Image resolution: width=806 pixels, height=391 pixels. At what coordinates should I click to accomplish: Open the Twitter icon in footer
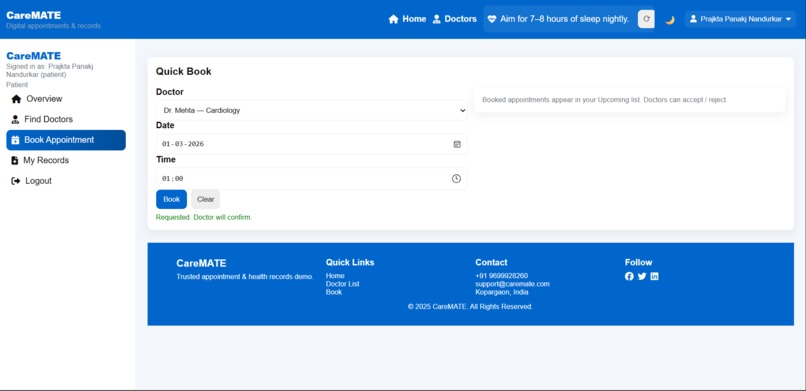pyautogui.click(x=642, y=276)
